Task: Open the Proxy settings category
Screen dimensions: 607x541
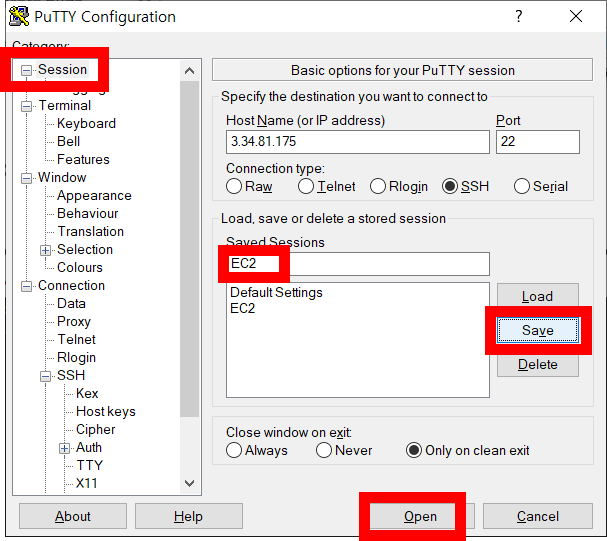Action: pyautogui.click(x=74, y=321)
